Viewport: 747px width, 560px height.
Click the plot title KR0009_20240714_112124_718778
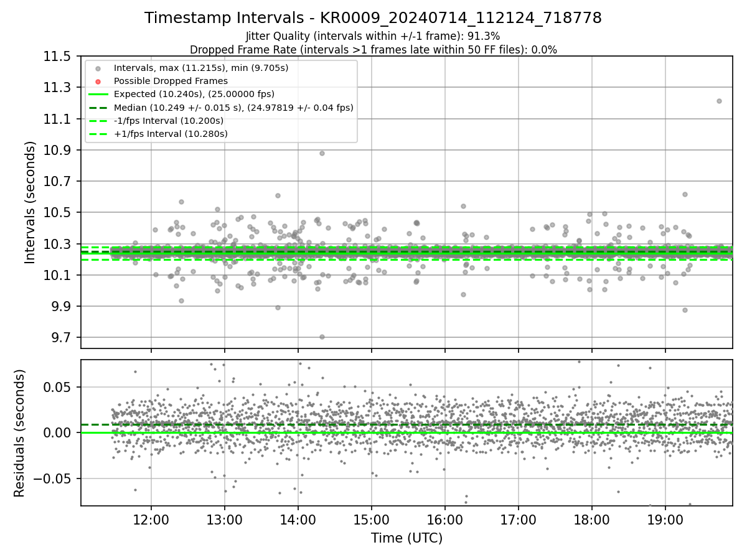pyautogui.click(x=373, y=18)
